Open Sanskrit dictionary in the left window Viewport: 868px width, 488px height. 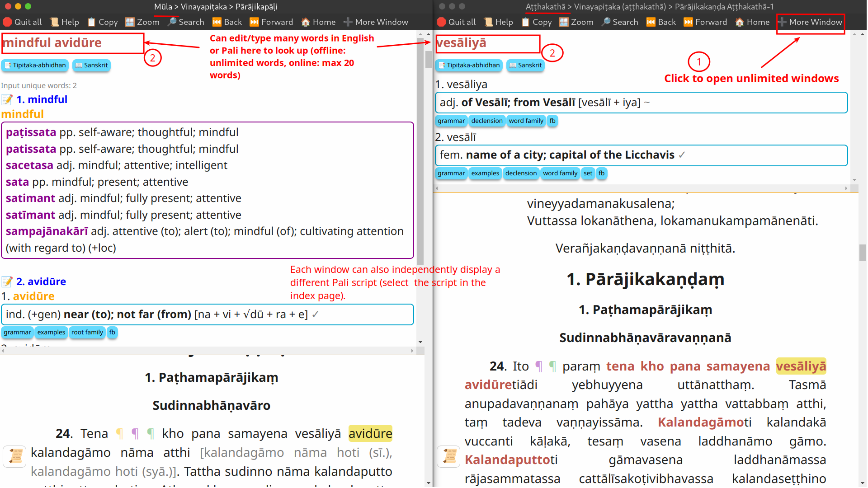91,65
